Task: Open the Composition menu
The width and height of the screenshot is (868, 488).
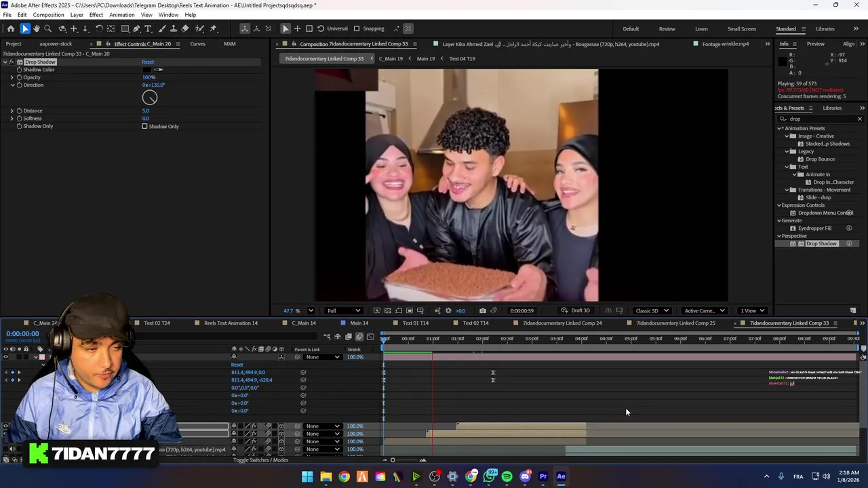Action: (x=48, y=15)
